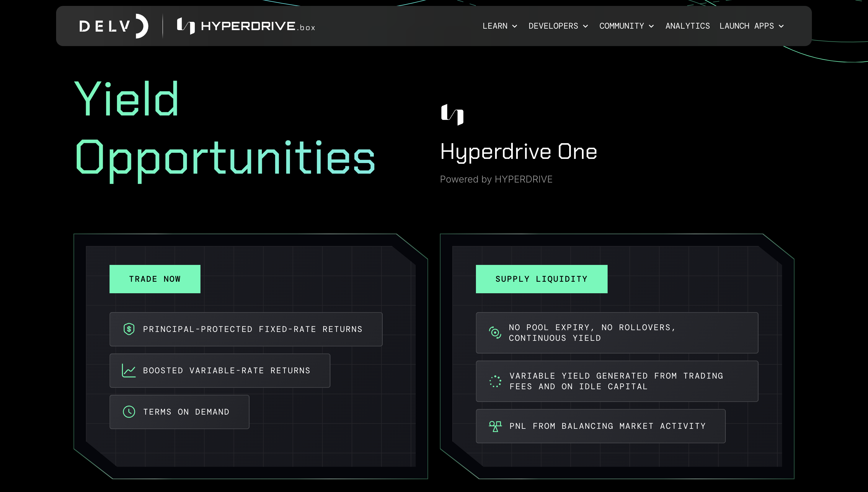Screen dimensions: 868x492
Task: Click the Hyperdrive One logo mark
Action: click(x=452, y=115)
